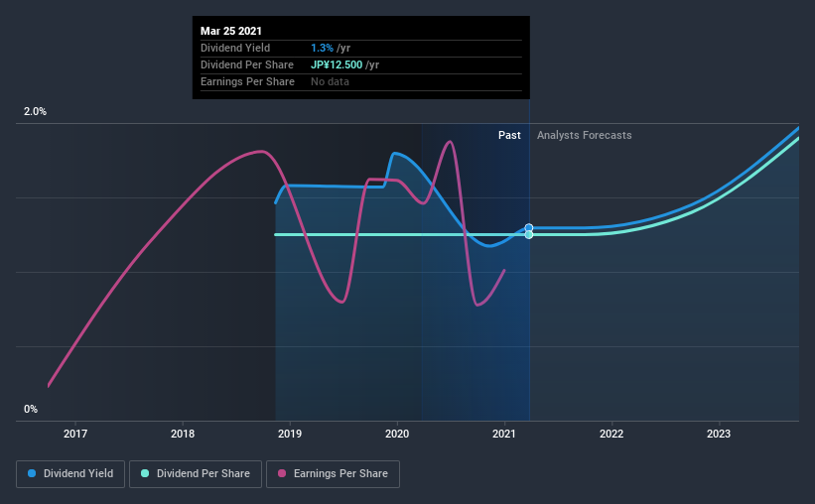Toggle the Dividend Yield legend series
This screenshot has height=504, width=815.
tap(70, 474)
